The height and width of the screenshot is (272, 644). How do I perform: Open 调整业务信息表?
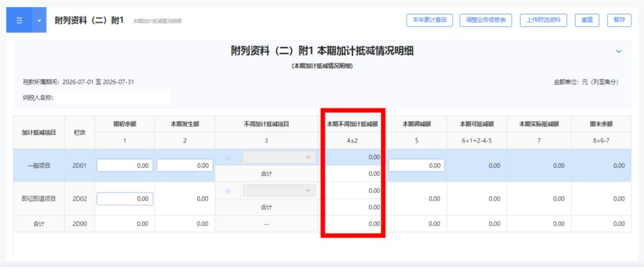tap(485, 20)
